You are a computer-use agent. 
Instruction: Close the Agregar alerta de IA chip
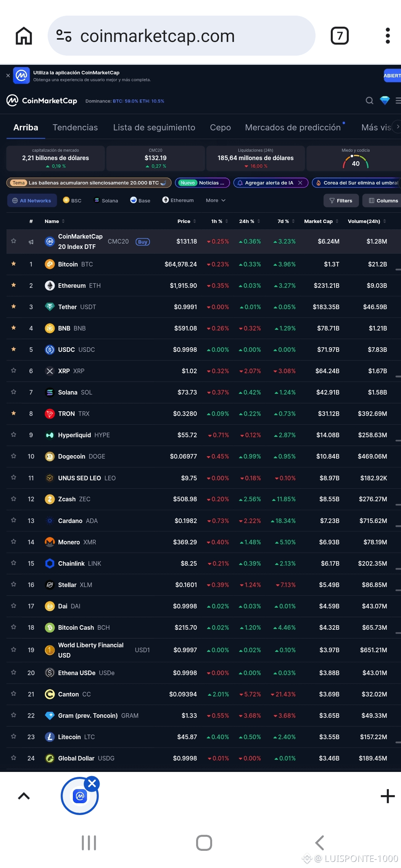pos(300,183)
